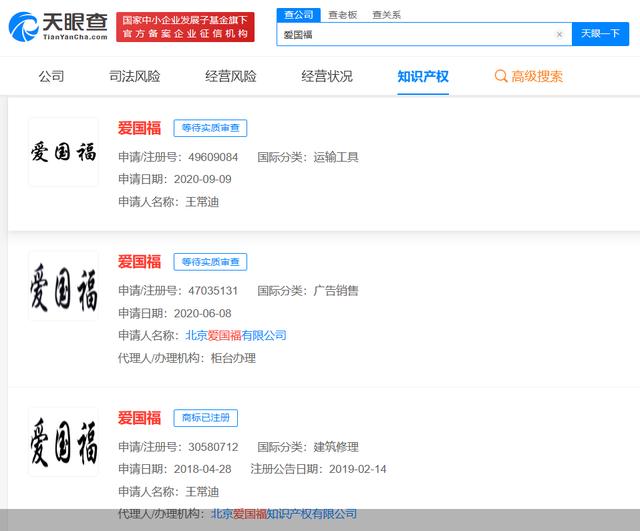Click classification 建筑修理 text
640x531 pixels.
[x=336, y=447]
